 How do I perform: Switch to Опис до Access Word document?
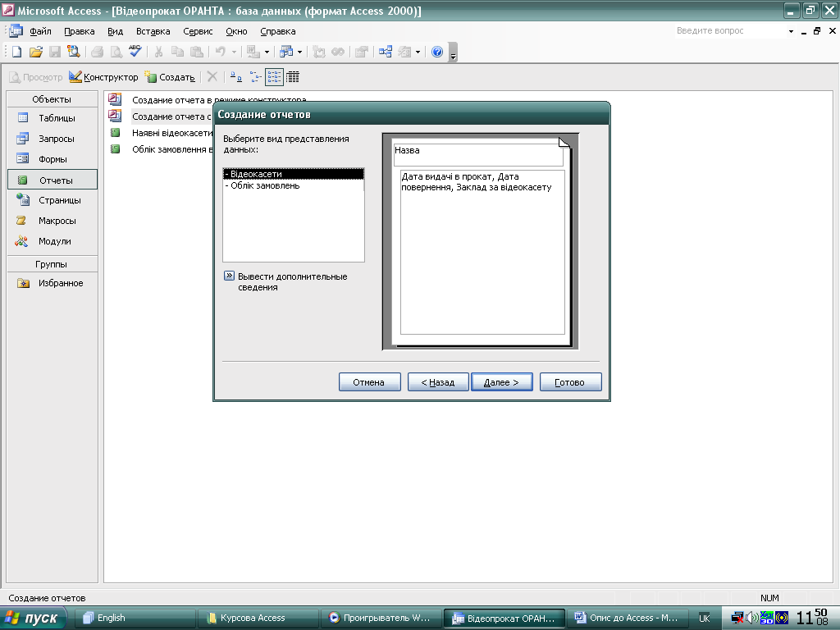point(628,618)
